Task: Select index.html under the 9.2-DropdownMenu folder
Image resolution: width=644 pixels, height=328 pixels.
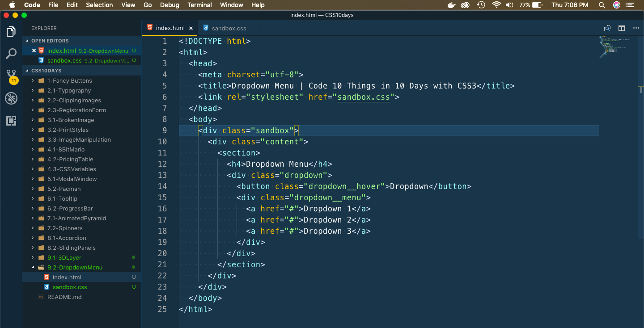Action: pyautogui.click(x=82, y=277)
